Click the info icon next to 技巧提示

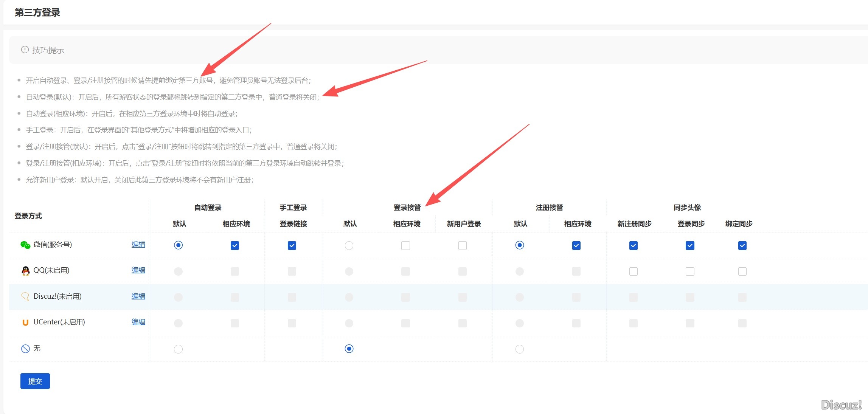coord(24,50)
